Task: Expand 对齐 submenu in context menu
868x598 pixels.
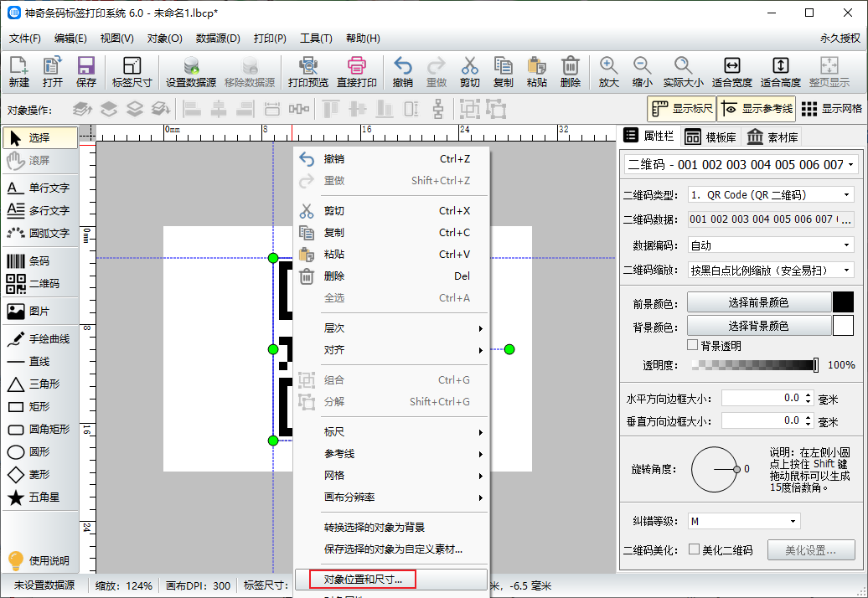Action: pos(390,350)
